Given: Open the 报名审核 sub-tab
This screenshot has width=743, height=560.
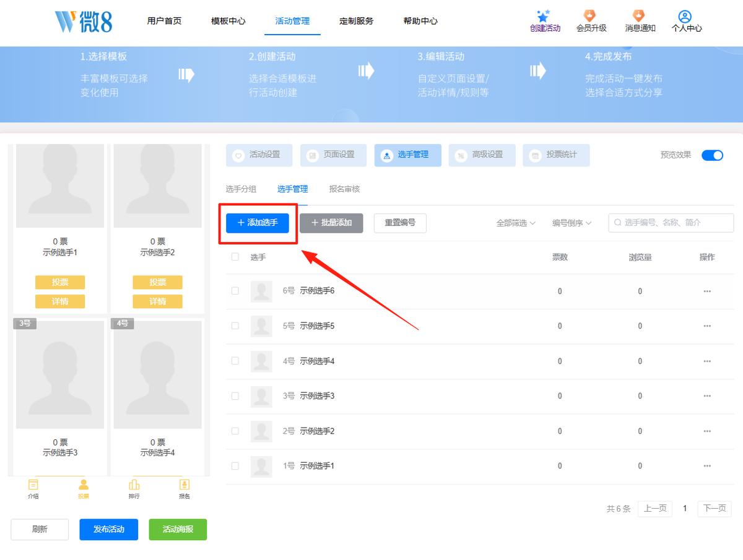Looking at the screenshot, I should point(344,189).
